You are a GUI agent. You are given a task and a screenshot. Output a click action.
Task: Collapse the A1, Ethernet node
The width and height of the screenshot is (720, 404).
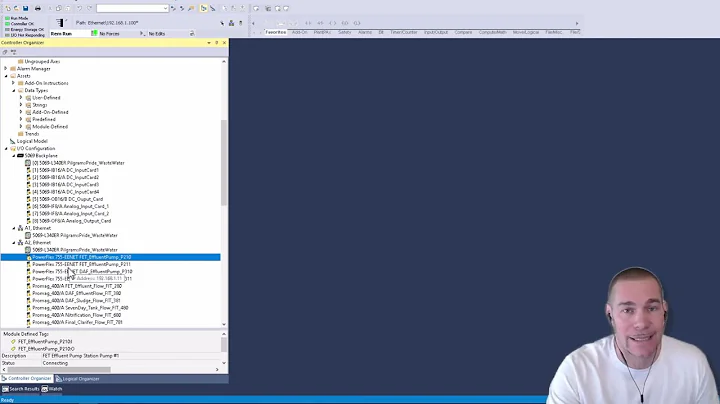13,228
